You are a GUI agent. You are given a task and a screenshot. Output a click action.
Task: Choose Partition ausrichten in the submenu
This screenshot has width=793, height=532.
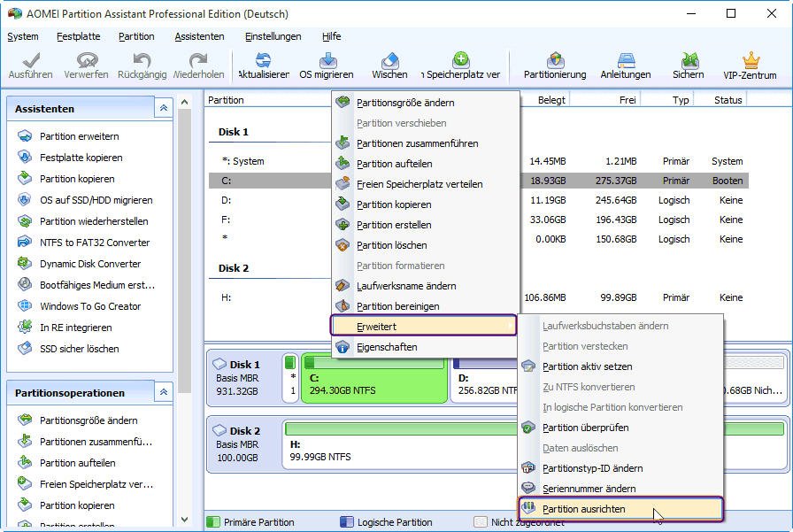click(x=621, y=509)
